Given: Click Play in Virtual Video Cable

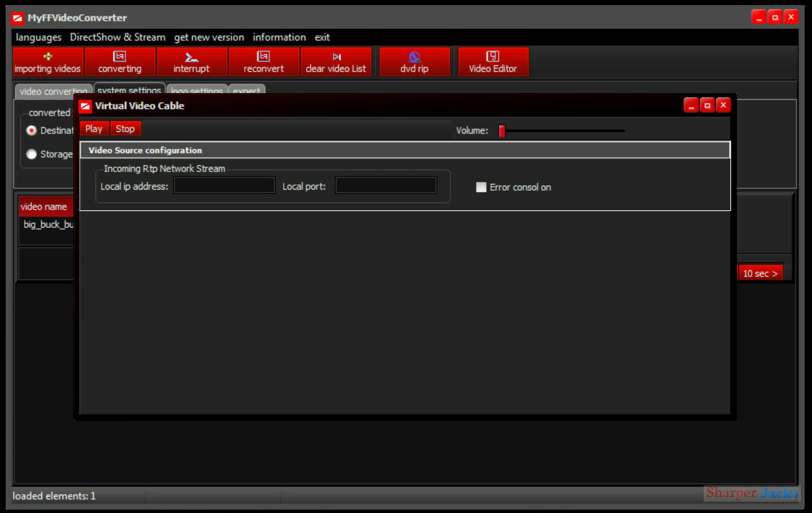Looking at the screenshot, I should [x=94, y=129].
